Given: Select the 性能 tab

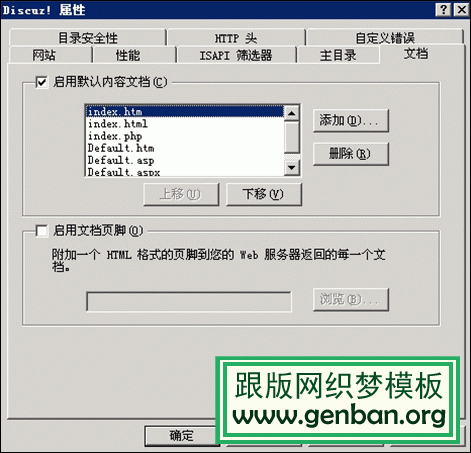Looking at the screenshot, I should point(134,55).
